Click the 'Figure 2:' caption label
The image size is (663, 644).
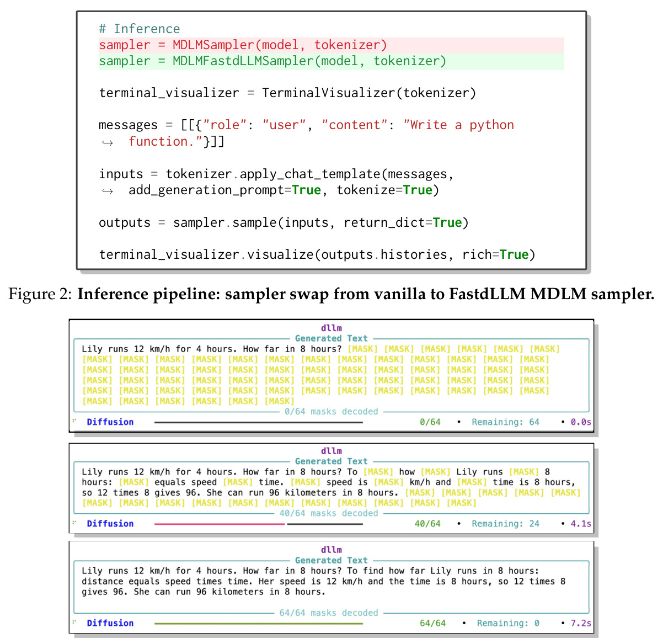pos(40,294)
